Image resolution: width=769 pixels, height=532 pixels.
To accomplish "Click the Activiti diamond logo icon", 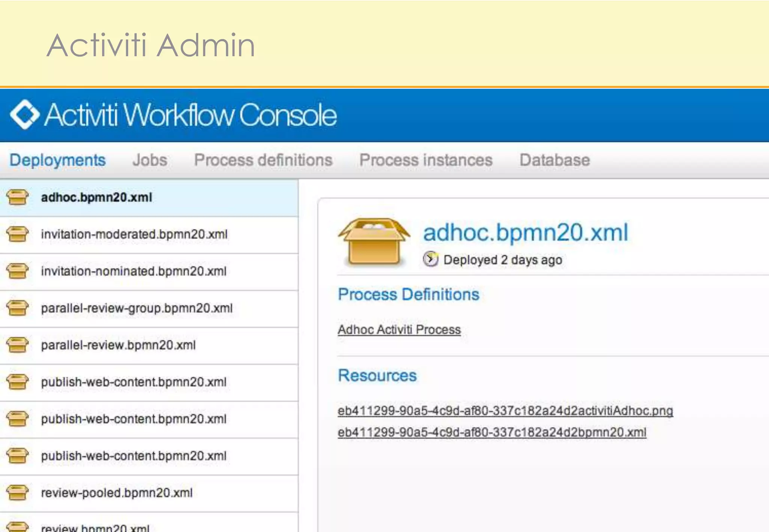I will click(25, 114).
